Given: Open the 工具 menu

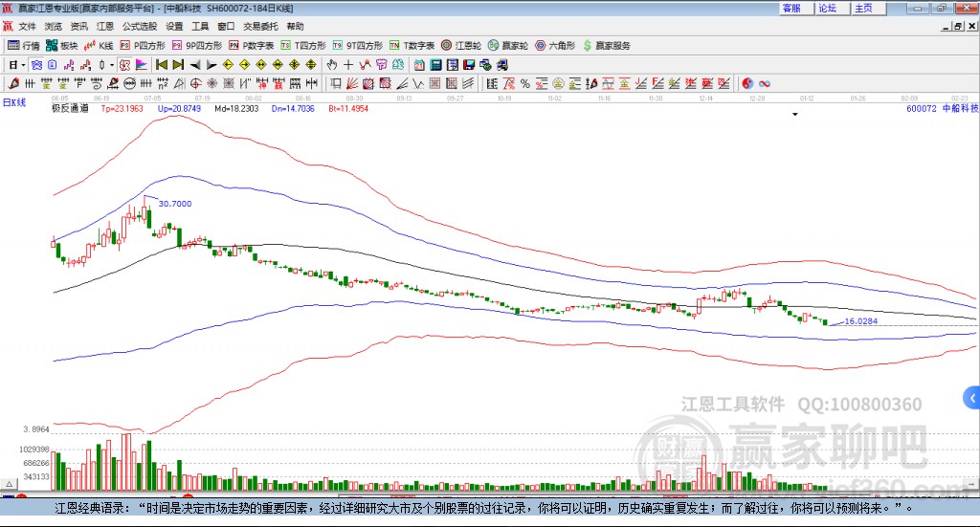Looking at the screenshot, I should 200,26.
